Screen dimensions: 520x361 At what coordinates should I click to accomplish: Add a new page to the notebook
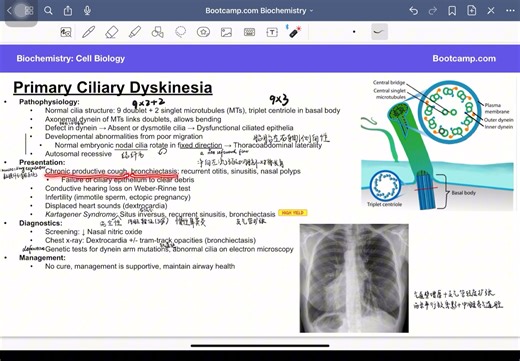pos(471,11)
